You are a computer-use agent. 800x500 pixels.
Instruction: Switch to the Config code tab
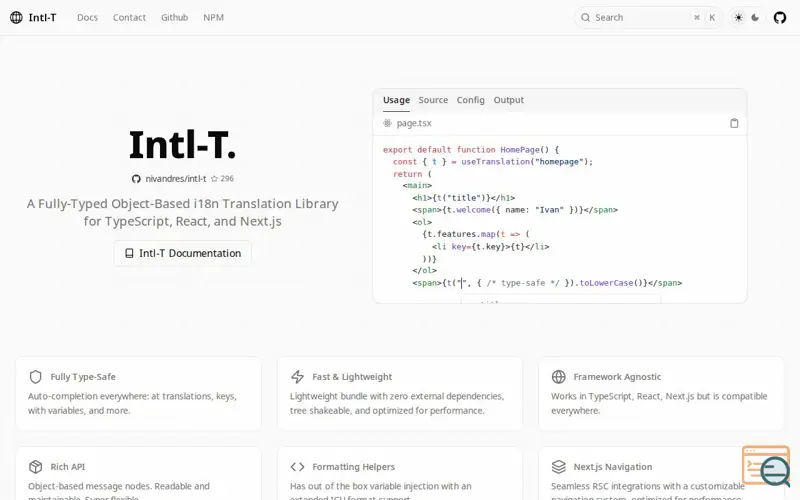(470, 100)
